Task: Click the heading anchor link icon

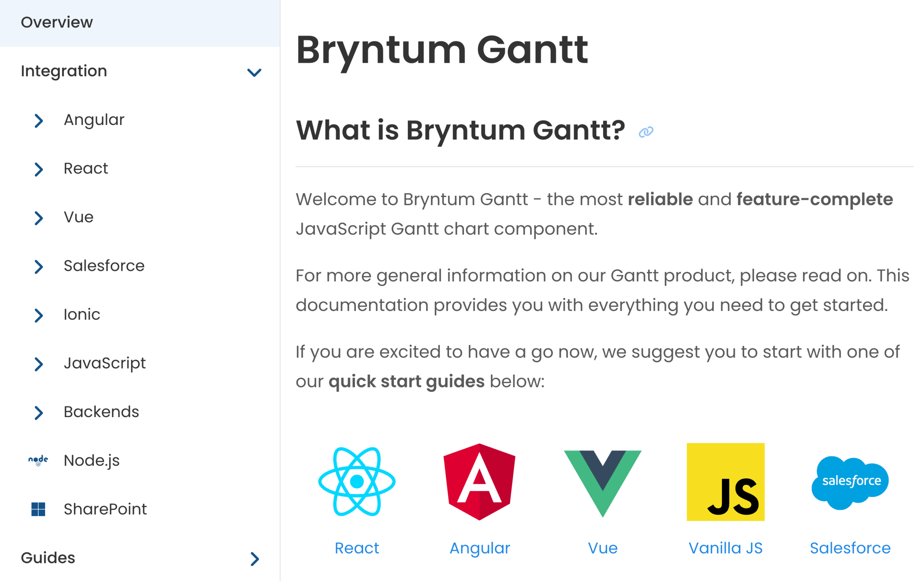Action: click(646, 132)
